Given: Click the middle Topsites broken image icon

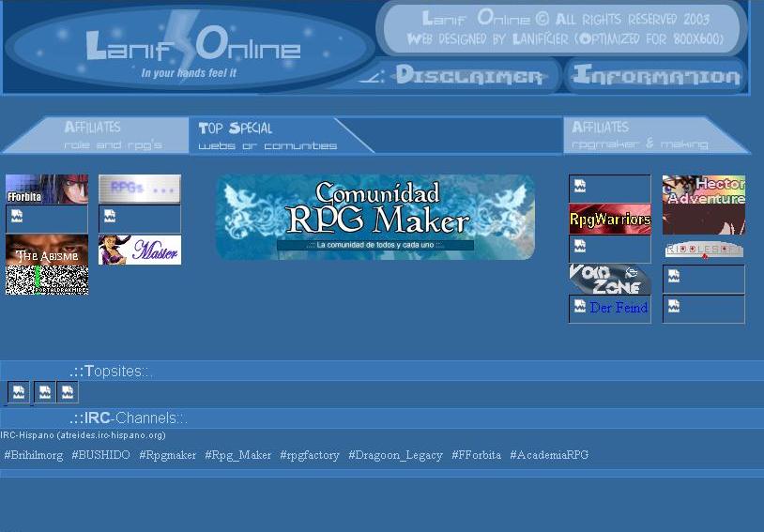Looking at the screenshot, I should point(44,392).
